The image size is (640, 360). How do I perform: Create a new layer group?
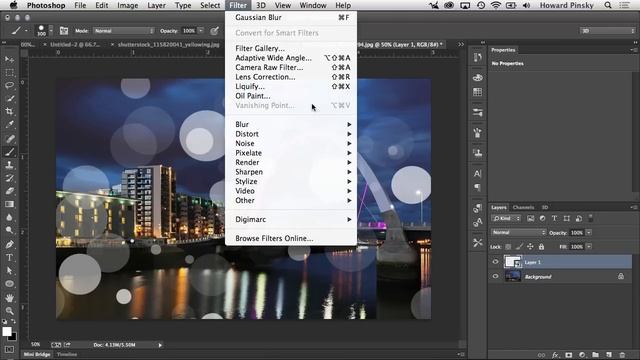point(596,355)
